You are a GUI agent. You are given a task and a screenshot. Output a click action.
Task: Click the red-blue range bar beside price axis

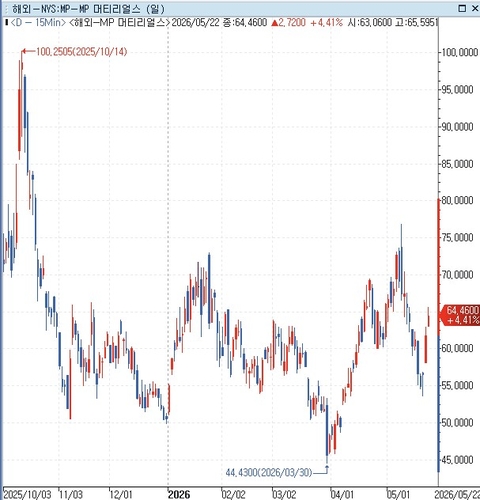click(x=439, y=335)
